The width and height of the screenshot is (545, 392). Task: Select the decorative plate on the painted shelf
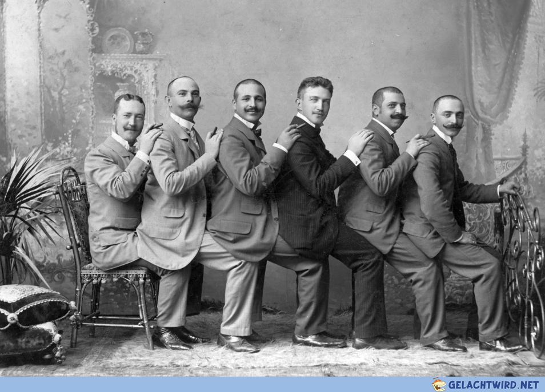118,41
